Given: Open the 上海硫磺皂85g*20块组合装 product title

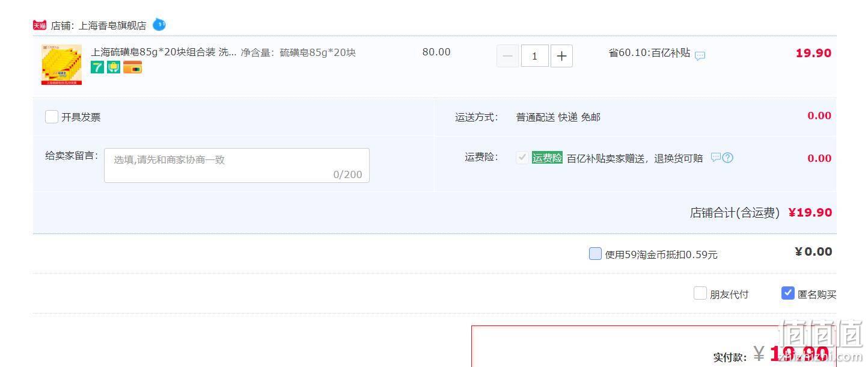Looking at the screenshot, I should click(164, 52).
